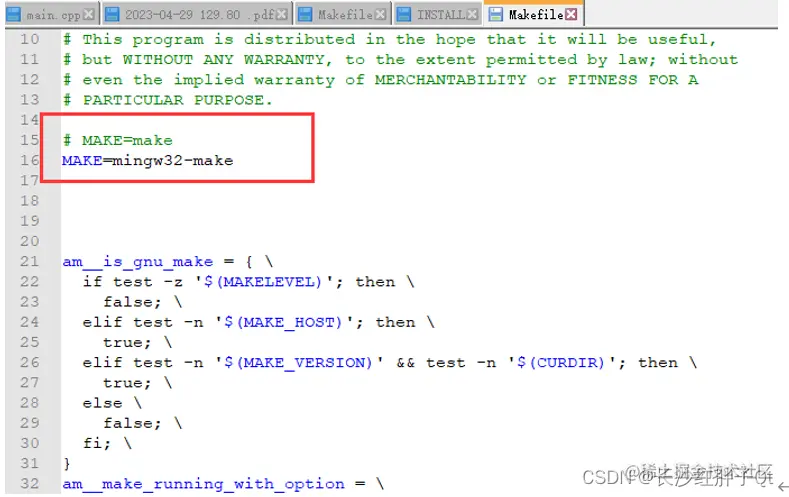Screen dimensions: 789x497
Task: Click line number 10 in the margin
Action: (x=30, y=39)
